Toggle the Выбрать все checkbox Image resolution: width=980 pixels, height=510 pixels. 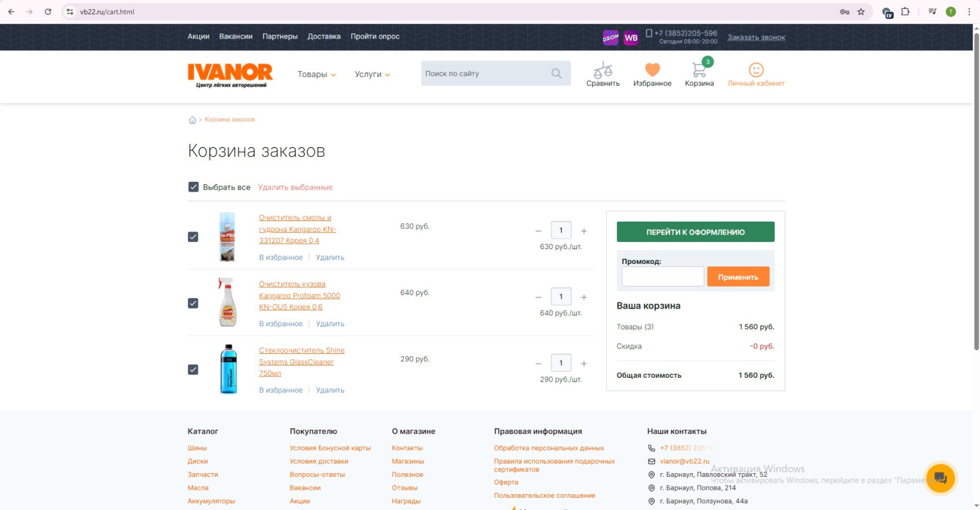point(194,187)
